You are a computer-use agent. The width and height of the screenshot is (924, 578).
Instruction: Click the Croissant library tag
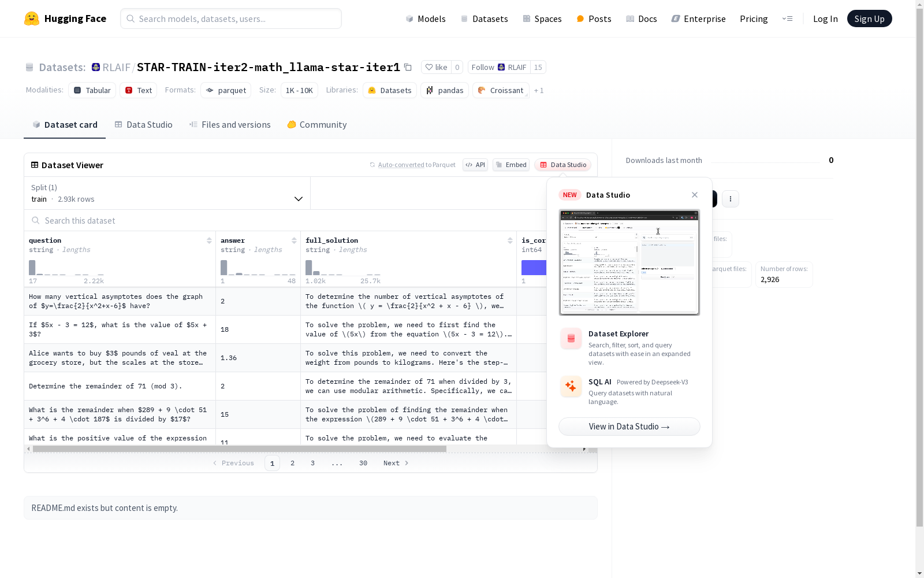coord(501,90)
